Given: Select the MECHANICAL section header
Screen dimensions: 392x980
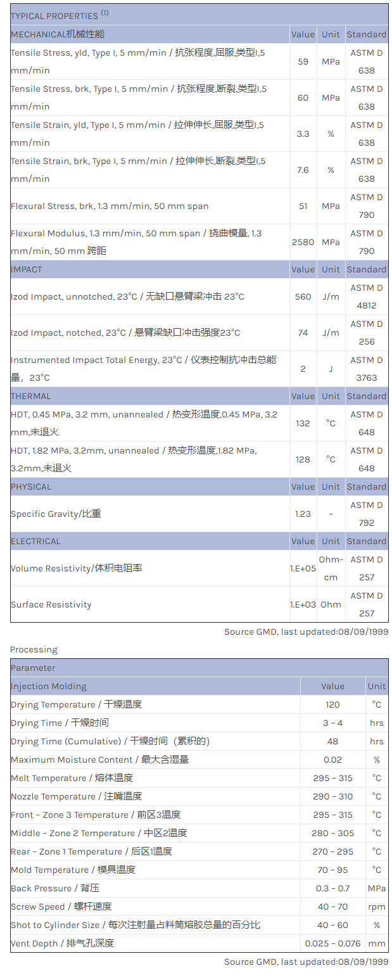Looking at the screenshot, I should tap(58, 34).
